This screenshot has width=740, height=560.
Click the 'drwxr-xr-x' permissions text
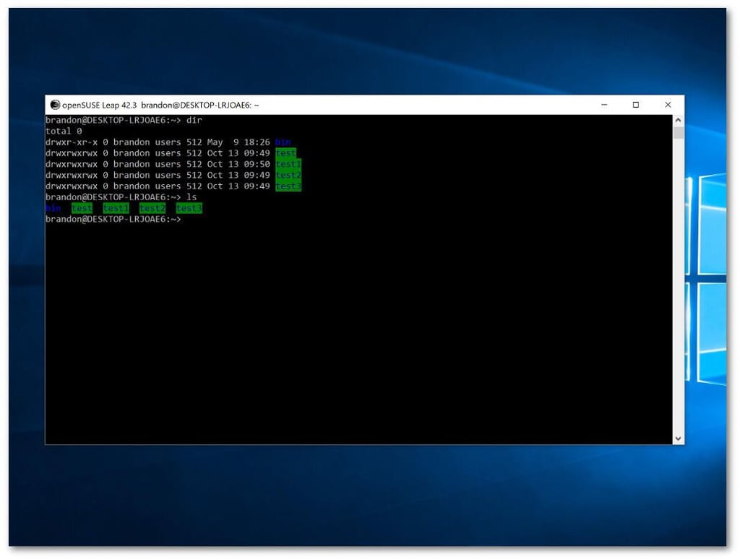pyautogui.click(x=72, y=142)
